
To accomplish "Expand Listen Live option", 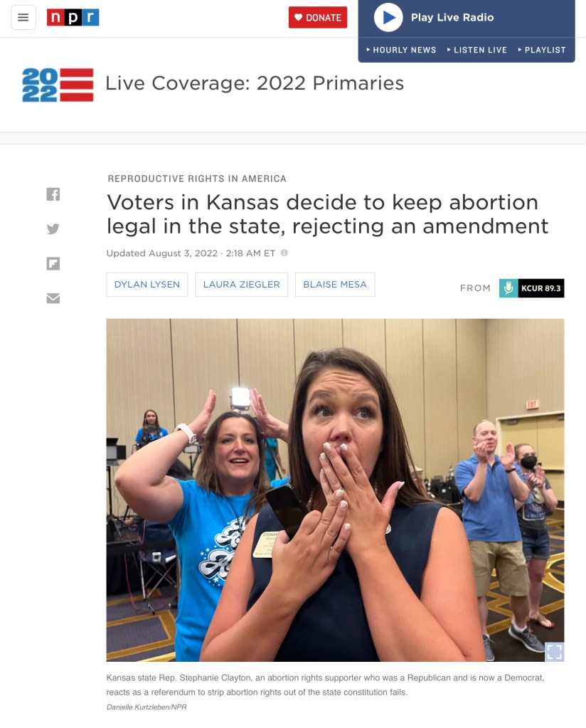I will tap(476, 50).
